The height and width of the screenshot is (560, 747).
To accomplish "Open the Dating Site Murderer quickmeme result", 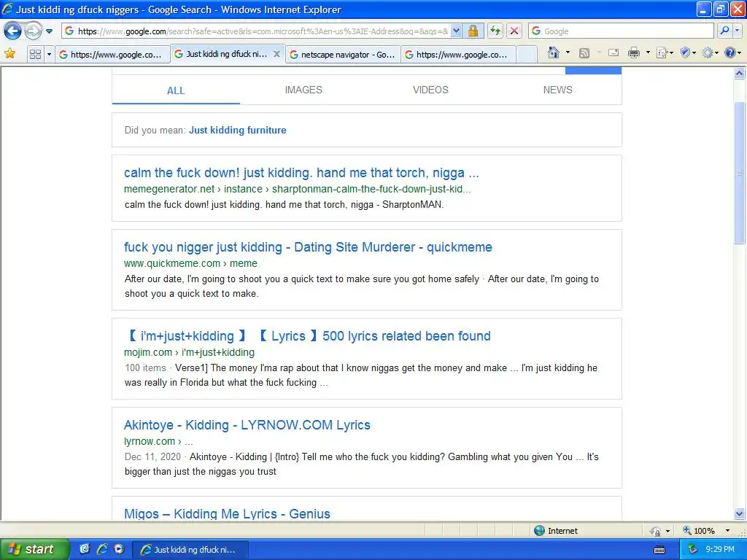I will (x=308, y=247).
